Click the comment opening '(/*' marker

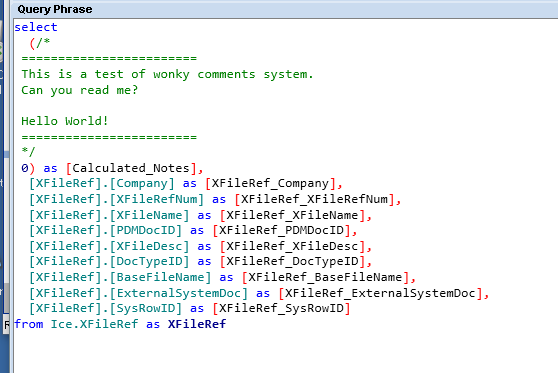[x=40, y=43]
